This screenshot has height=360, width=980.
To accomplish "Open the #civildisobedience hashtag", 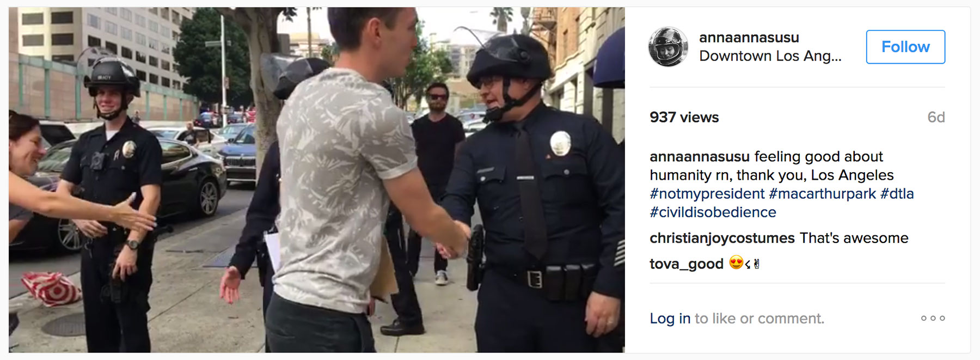I will coord(713,212).
